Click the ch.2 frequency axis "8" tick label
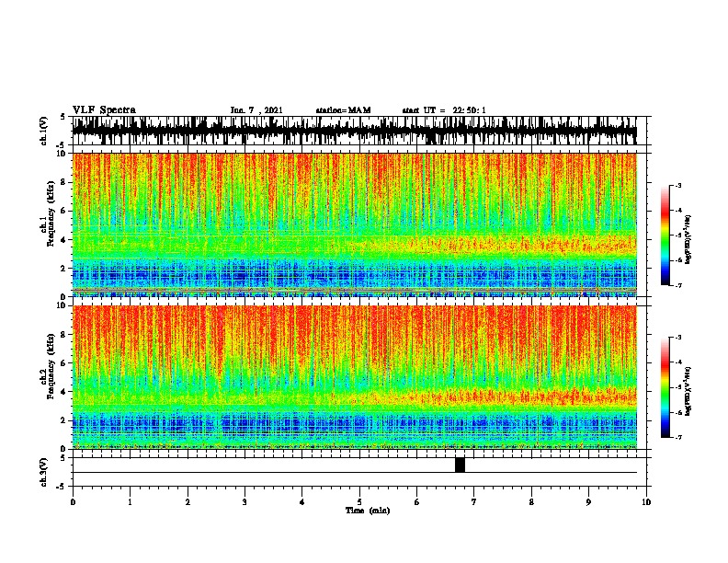This screenshot has width=728, height=563. [64, 335]
